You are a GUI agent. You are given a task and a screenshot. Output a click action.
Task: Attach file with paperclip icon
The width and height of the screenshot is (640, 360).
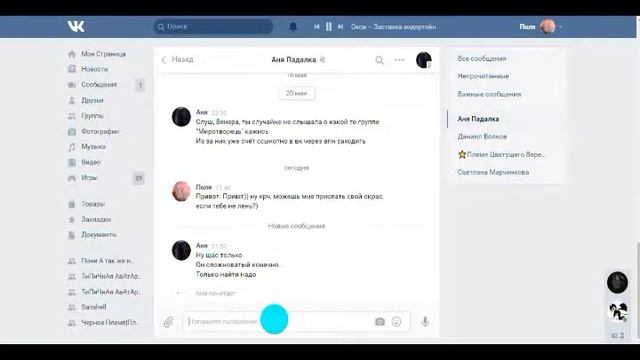coord(169,322)
